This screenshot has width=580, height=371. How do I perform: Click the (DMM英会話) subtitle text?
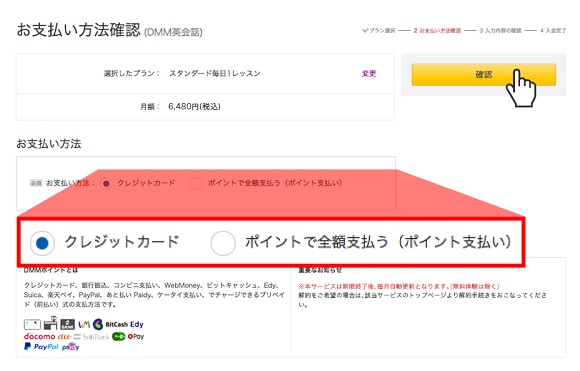tap(173, 32)
